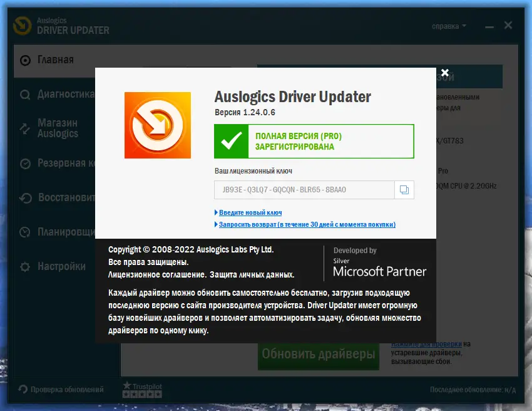Copy the license key using the copy icon
This screenshot has height=411, width=532.
coord(404,190)
